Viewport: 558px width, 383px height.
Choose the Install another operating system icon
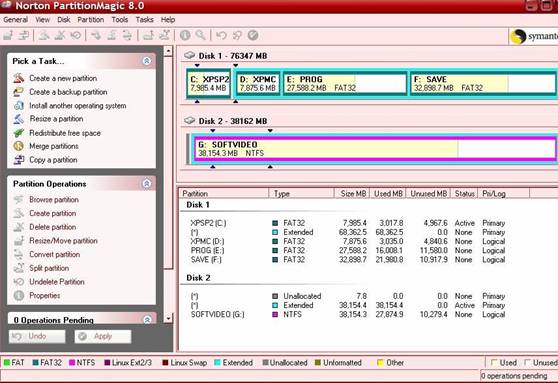tap(19, 105)
